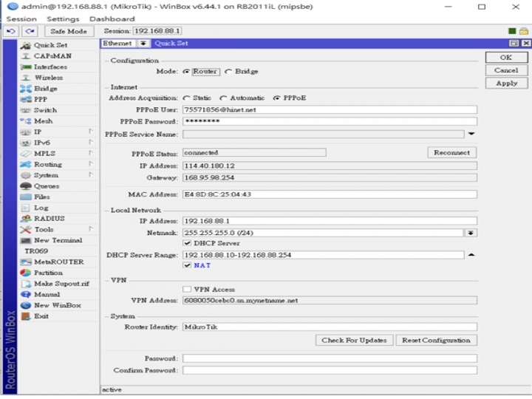This screenshot has height=399, width=532.
Task: Open the Switch icon in sidebar
Action: 25,110
